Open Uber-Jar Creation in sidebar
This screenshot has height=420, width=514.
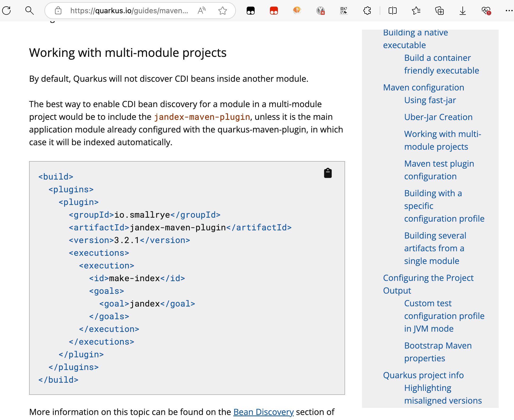click(438, 117)
